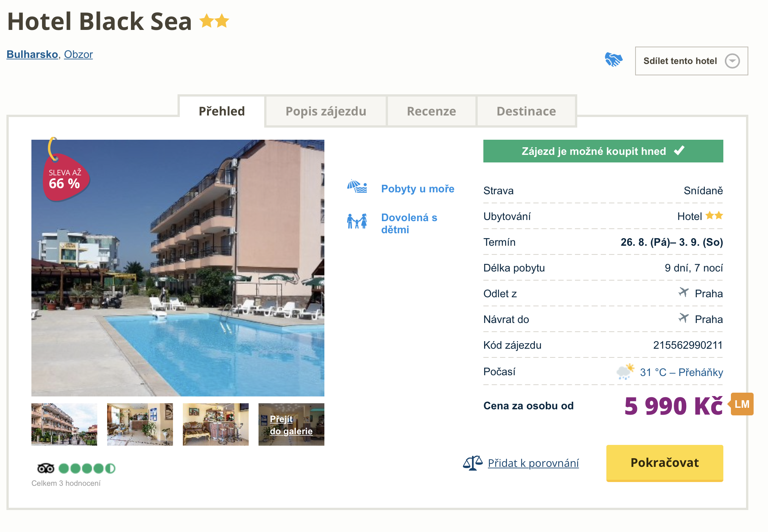
Task: Open the Přejít do galerie thumbnail
Action: point(291,424)
